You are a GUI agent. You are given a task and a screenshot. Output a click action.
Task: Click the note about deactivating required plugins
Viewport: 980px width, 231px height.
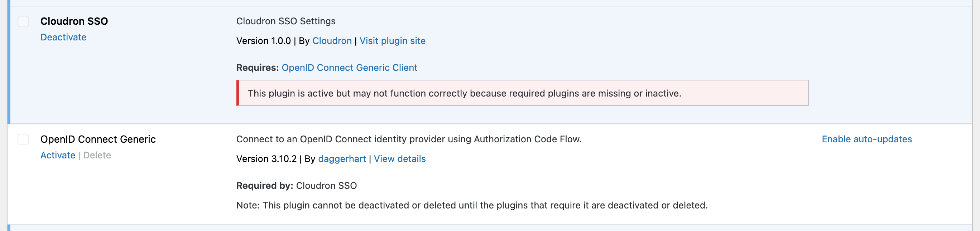tap(472, 205)
